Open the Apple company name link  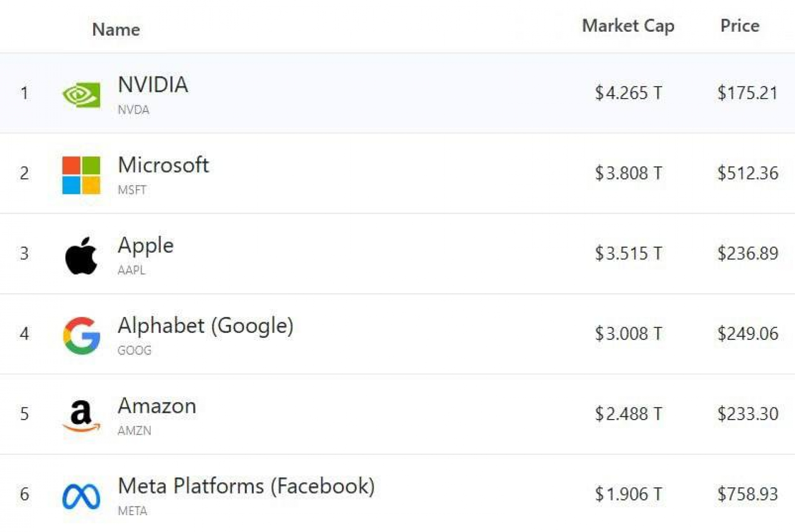tap(146, 245)
